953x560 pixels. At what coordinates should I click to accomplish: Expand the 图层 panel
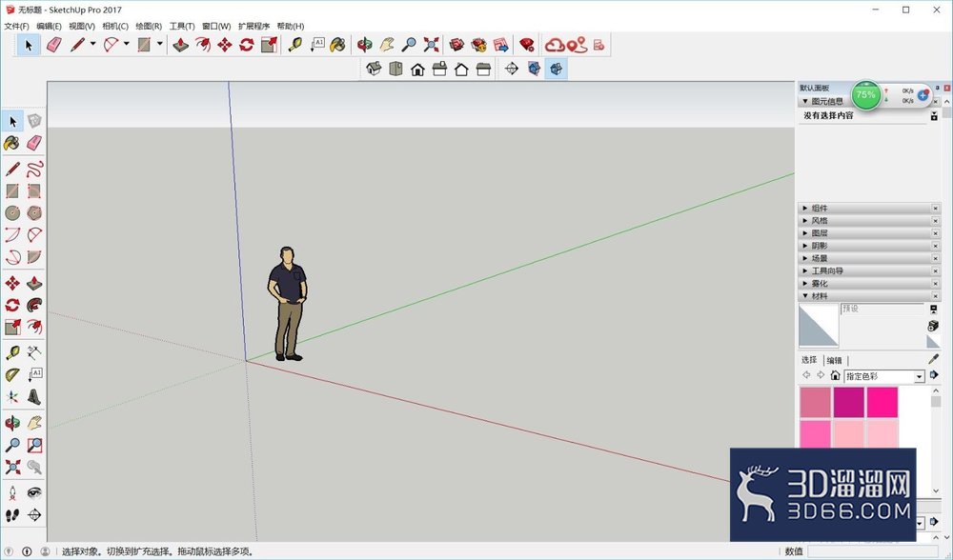[x=869, y=233]
